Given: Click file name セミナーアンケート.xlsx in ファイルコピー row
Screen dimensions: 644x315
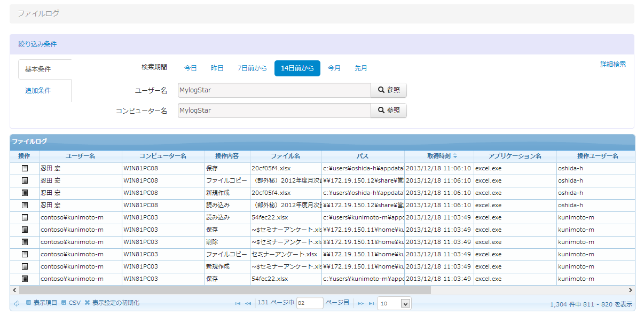Looking at the screenshot, I should (284, 254).
